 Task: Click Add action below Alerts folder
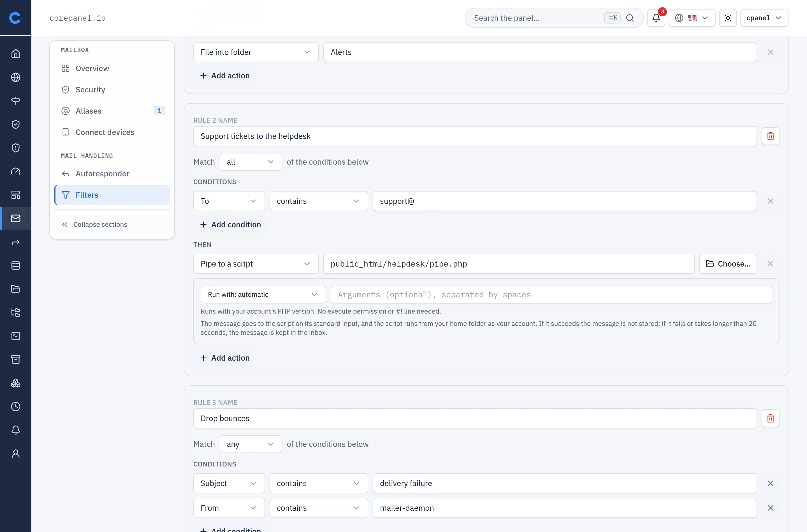click(x=224, y=76)
